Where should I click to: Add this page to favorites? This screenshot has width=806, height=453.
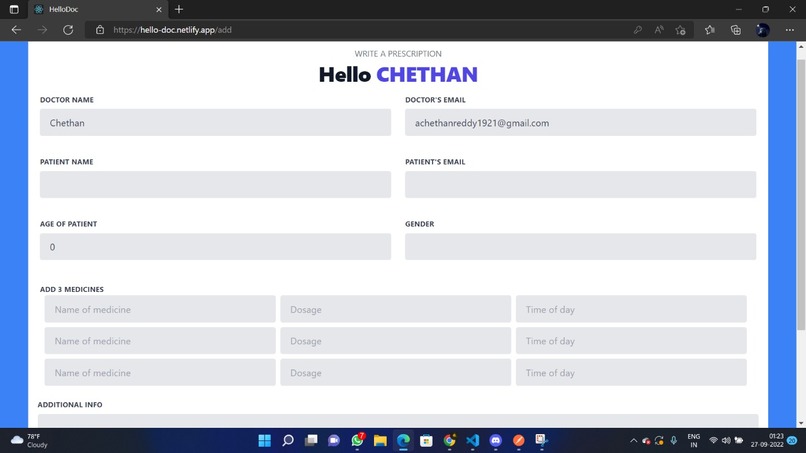681,30
